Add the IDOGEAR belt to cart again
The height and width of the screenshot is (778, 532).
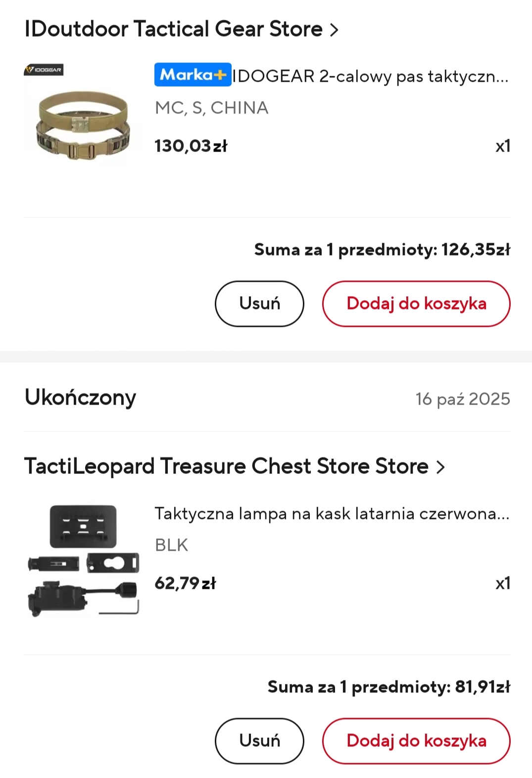(416, 304)
